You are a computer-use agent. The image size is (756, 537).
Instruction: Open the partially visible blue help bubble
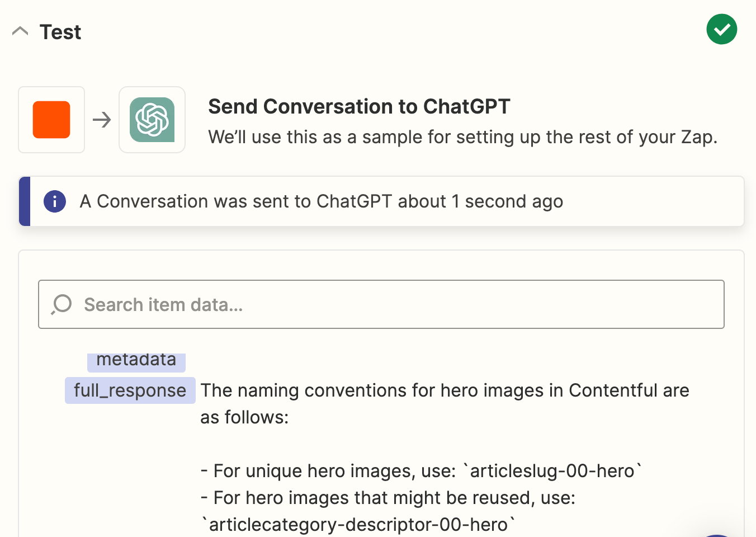coord(717,535)
